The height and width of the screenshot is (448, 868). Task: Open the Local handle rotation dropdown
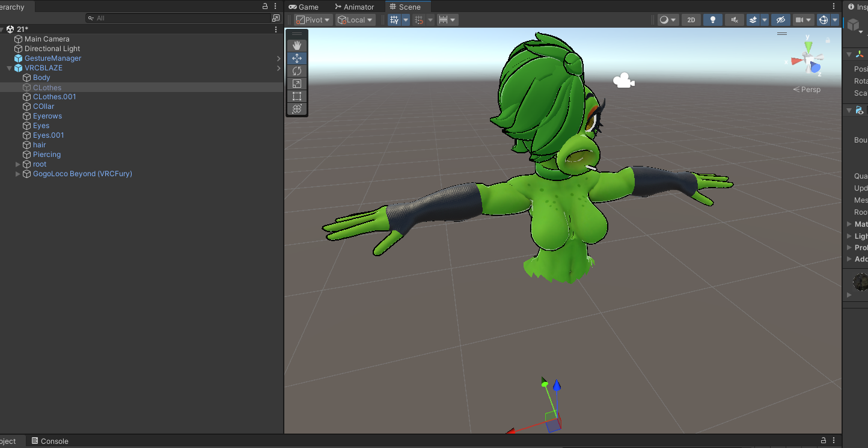click(355, 20)
